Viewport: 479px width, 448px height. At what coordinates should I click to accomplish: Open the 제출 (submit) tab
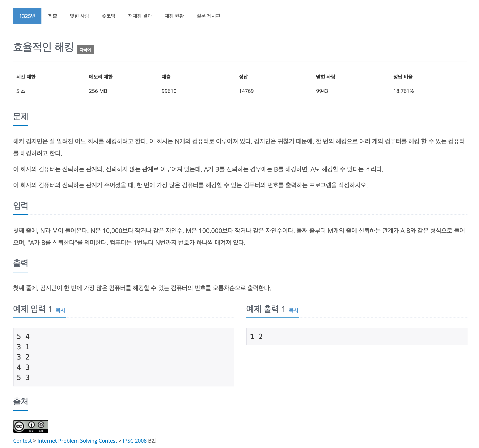[x=53, y=16]
